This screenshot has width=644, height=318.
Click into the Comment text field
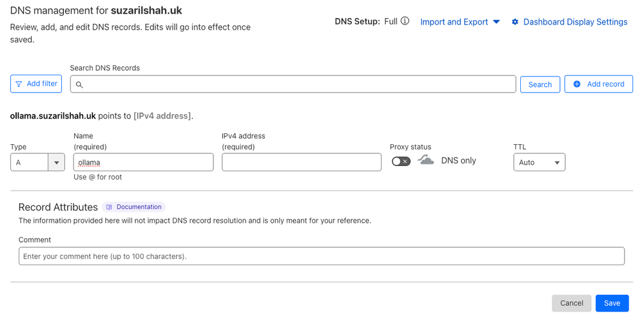[322, 256]
